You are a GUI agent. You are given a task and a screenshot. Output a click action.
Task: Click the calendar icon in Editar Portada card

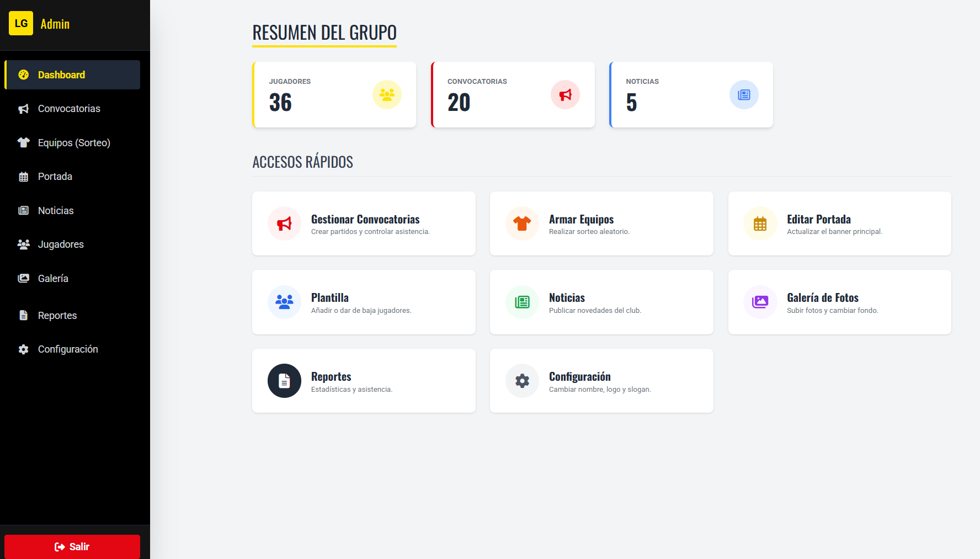[x=760, y=223]
